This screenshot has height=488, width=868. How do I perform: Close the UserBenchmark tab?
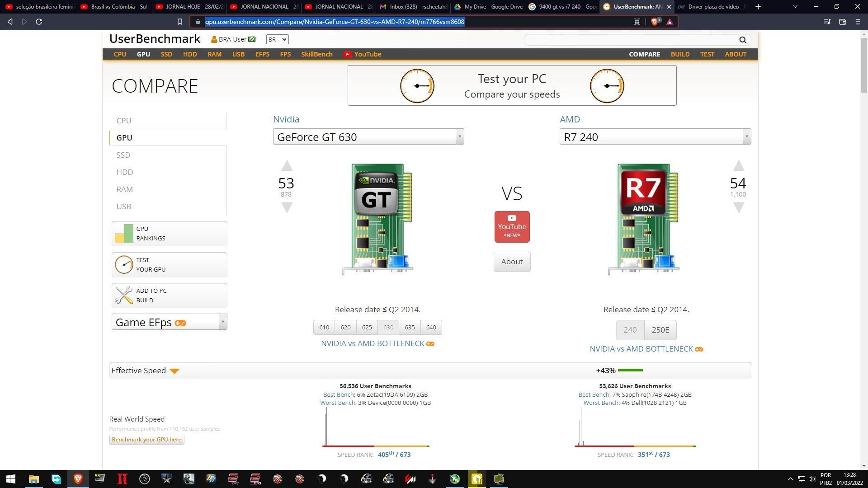669,7
